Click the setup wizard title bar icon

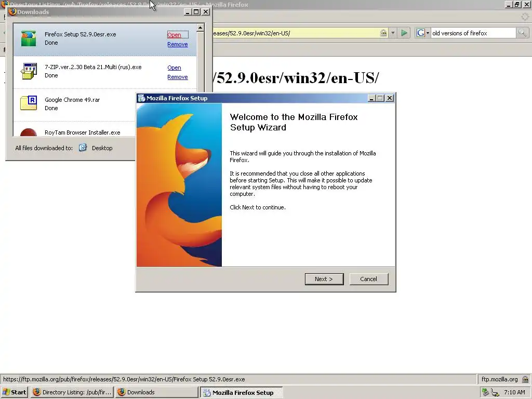point(141,98)
